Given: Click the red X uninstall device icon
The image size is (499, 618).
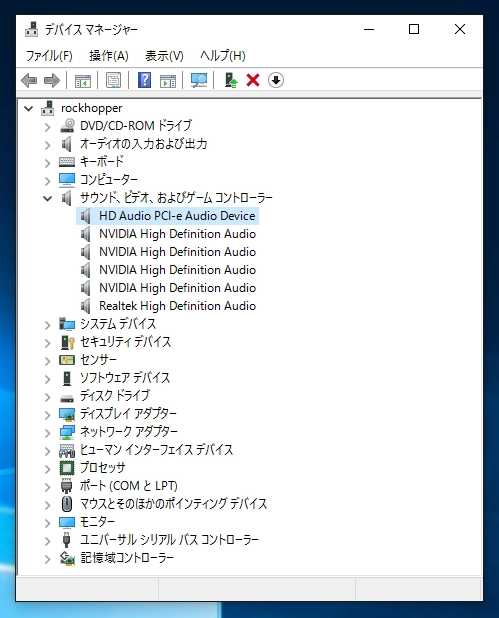Looking at the screenshot, I should 253,80.
